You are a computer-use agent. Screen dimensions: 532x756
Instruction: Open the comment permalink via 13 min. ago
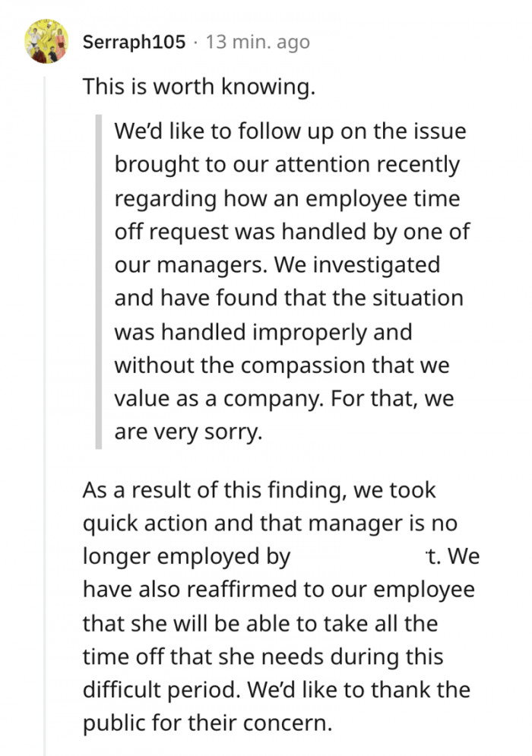click(257, 43)
